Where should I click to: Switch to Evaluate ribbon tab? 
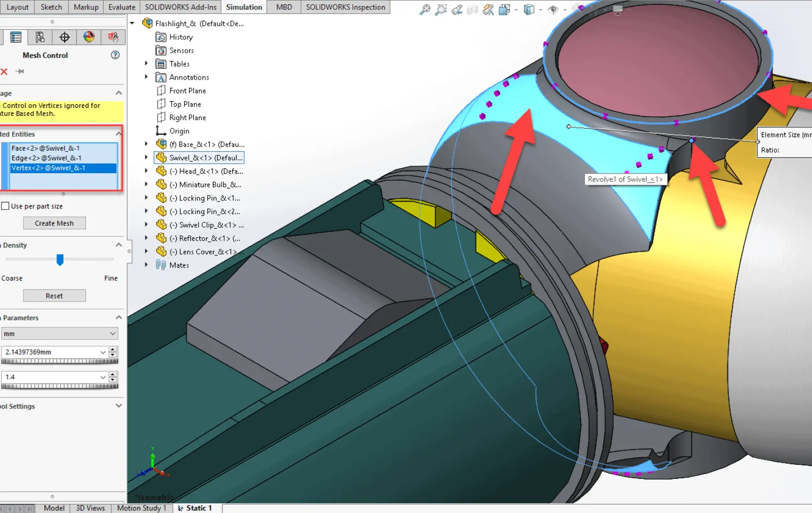[122, 7]
